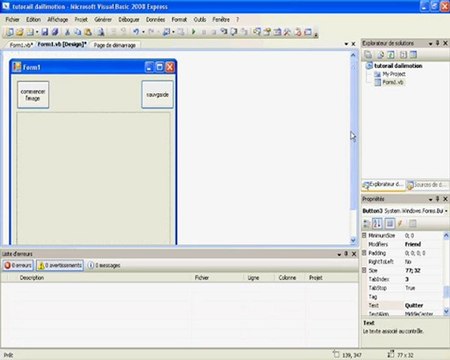Screen dimensions: 450x360
Task: Toggle Alphabetical sort in Propriétés panel
Action: pyautogui.click(x=377, y=223)
